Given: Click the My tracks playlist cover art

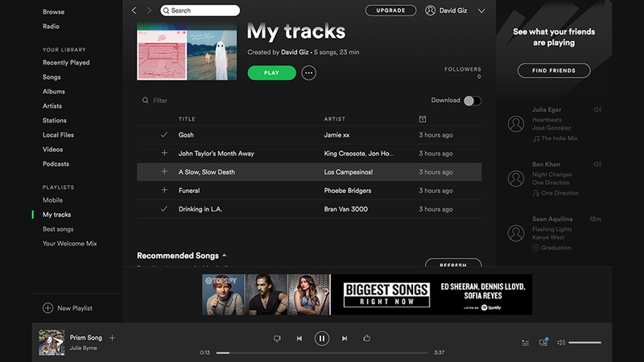Looking at the screenshot, I should 187,51.
